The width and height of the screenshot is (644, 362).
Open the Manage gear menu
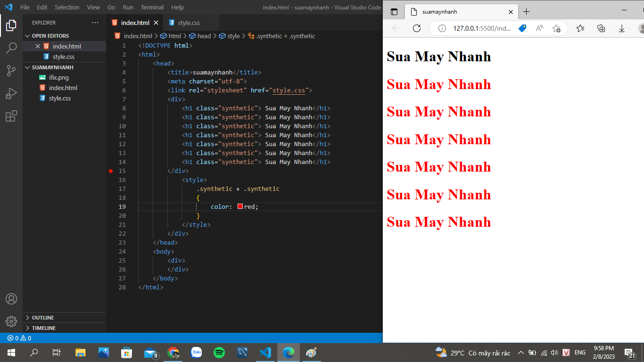pos(11,321)
